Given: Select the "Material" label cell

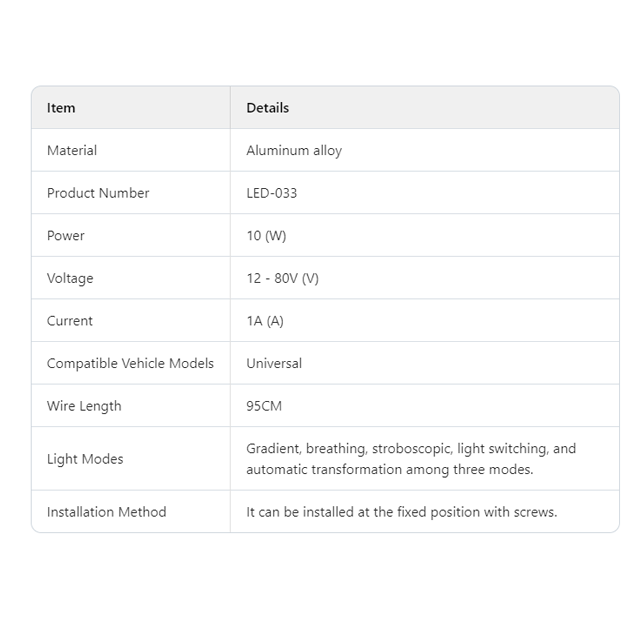Looking at the screenshot, I should (72, 151).
